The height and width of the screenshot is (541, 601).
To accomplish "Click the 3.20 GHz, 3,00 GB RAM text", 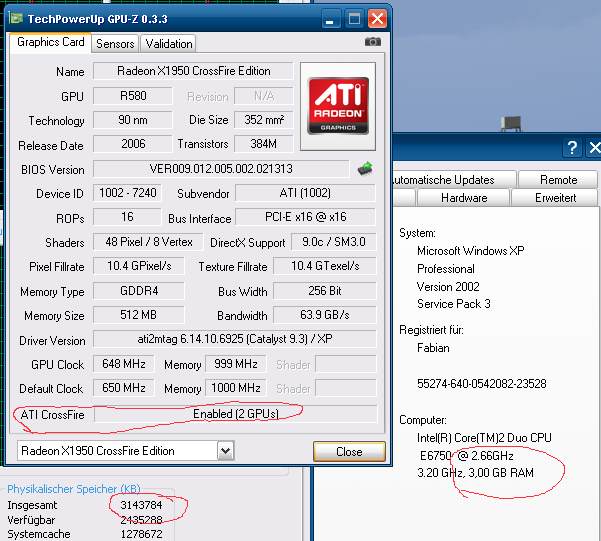I will [x=475, y=473].
